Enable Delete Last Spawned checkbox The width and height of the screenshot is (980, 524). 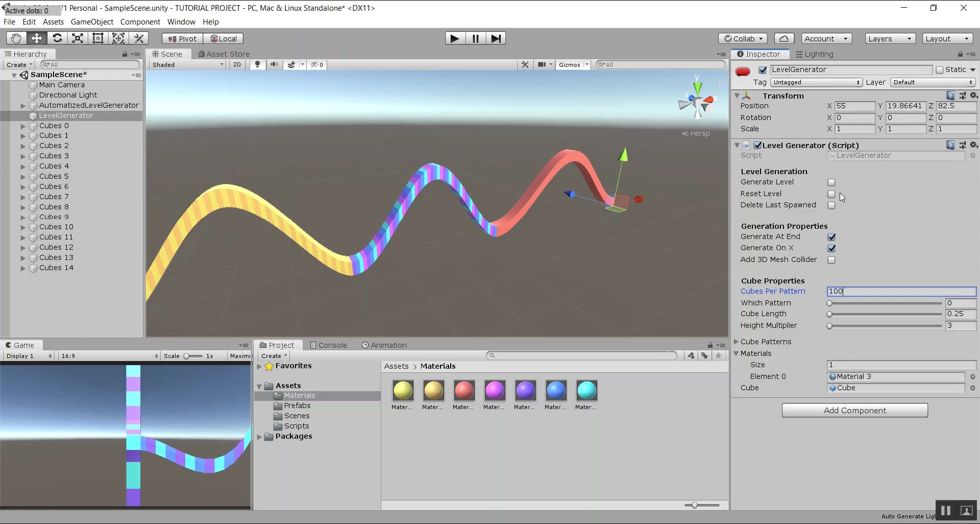click(x=831, y=205)
